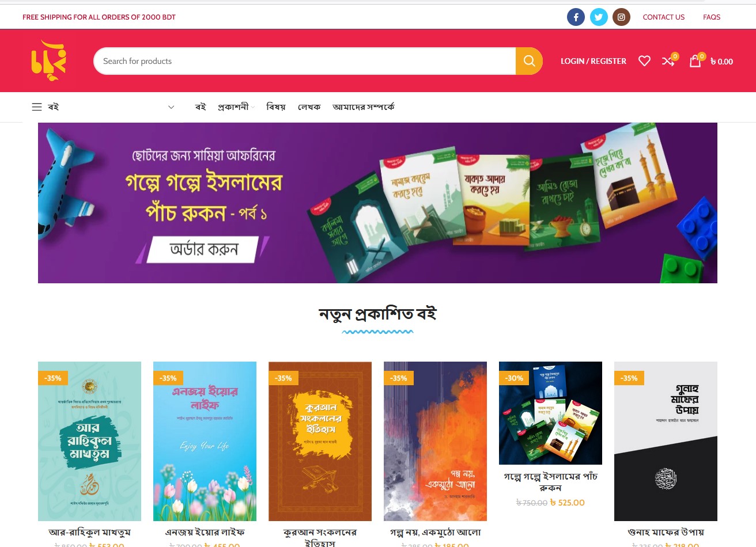The height and width of the screenshot is (547, 756).
Task: Click the hamburger menu icon beside বই
Action: point(37,107)
